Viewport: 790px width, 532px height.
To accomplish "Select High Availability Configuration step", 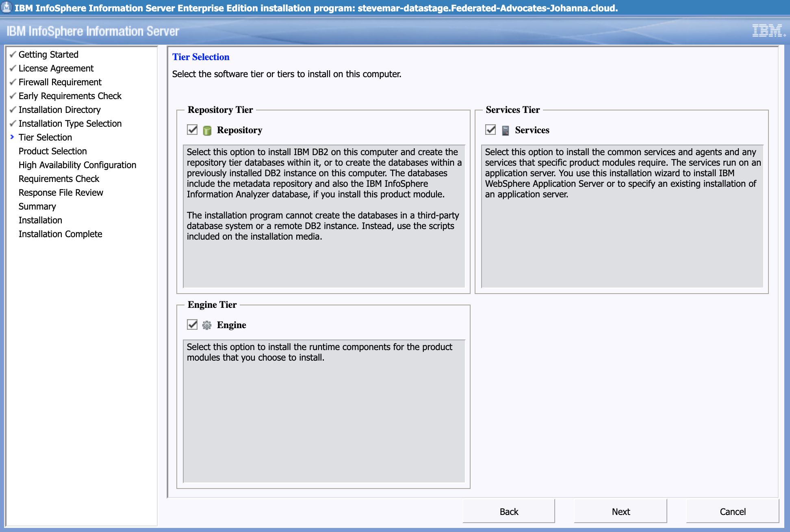I will tap(77, 165).
